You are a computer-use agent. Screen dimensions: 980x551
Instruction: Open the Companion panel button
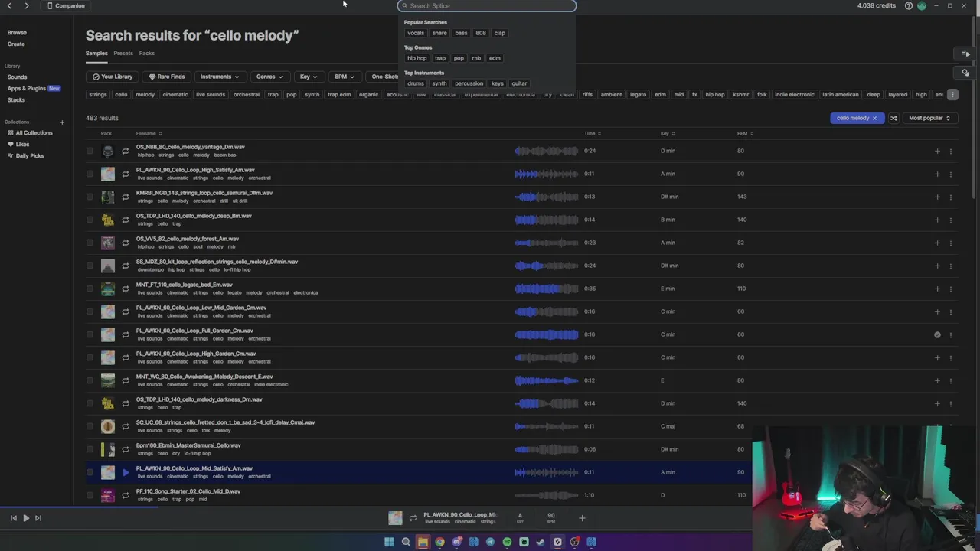(66, 5)
